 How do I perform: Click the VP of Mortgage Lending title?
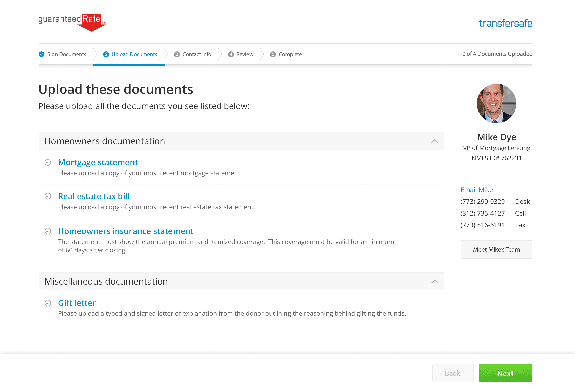click(x=496, y=148)
